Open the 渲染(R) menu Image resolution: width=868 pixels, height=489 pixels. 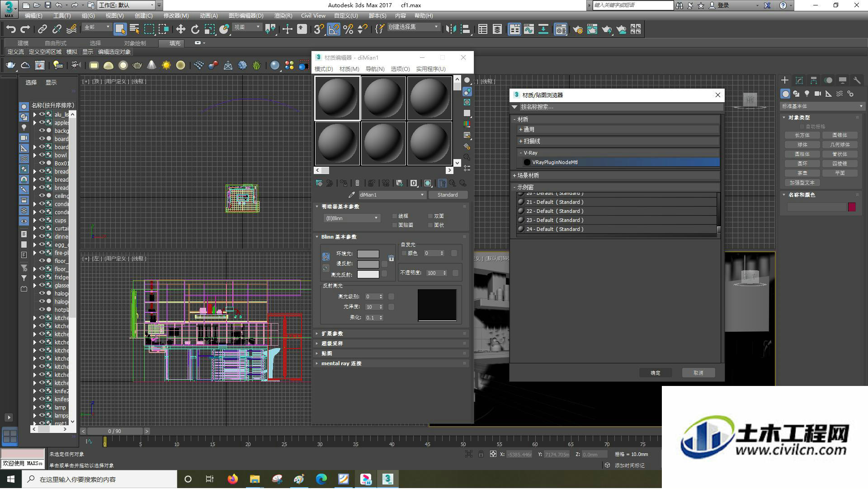[283, 15]
